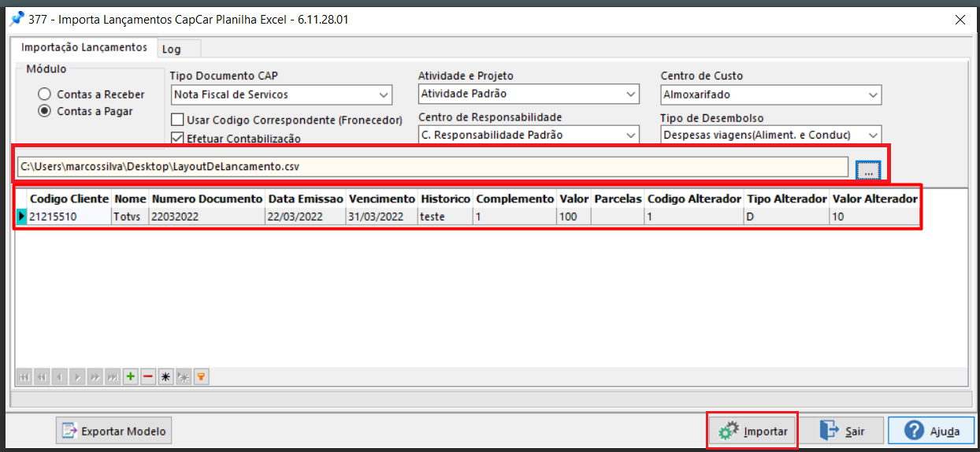The width and height of the screenshot is (980, 452).
Task: Jump forward a page in navigator
Action: (x=95, y=377)
